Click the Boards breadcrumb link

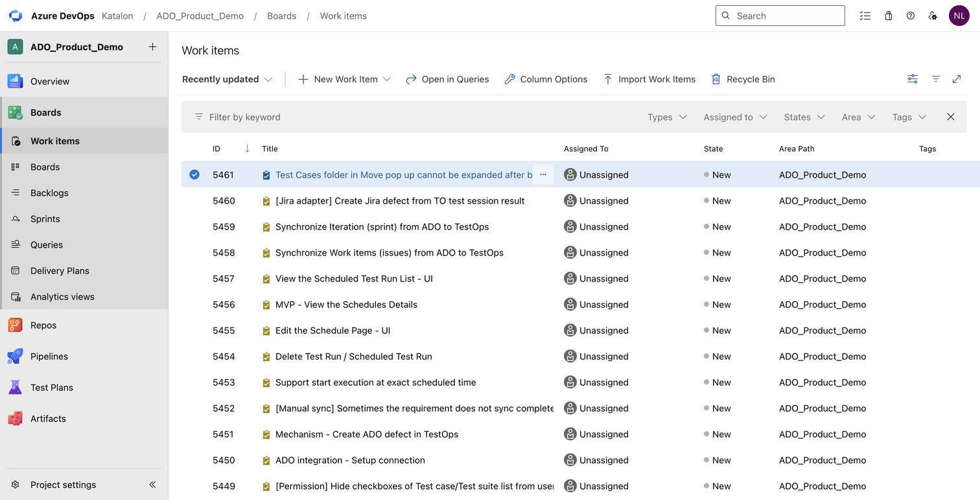[x=282, y=16]
